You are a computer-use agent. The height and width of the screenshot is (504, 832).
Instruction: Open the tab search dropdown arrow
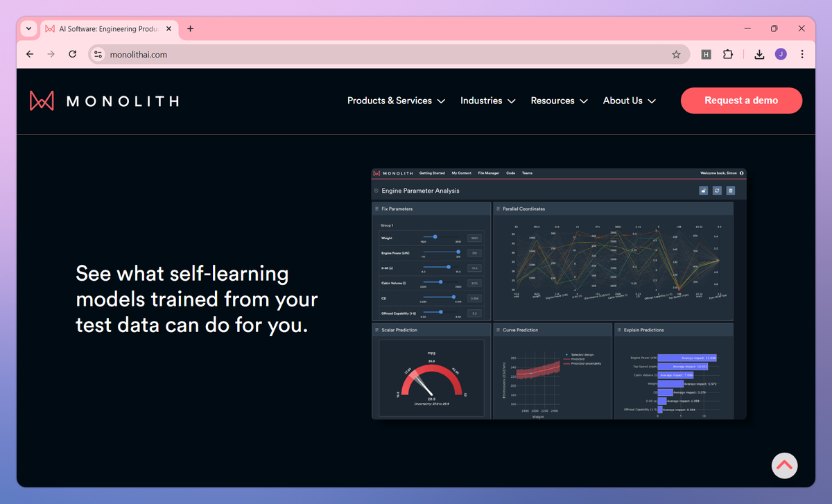pos(28,29)
